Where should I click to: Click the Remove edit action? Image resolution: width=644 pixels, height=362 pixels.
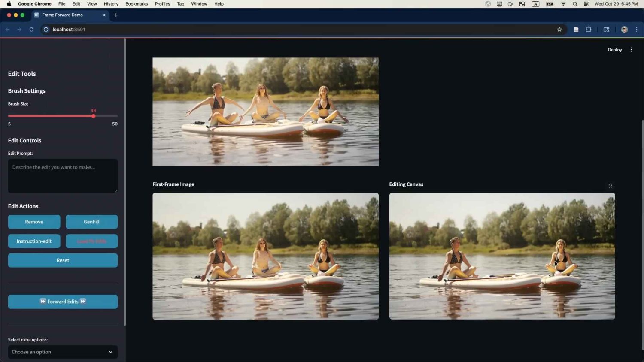(34, 222)
